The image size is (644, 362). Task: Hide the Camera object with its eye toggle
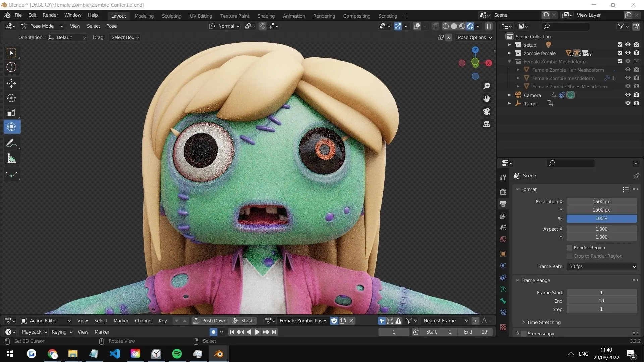pyautogui.click(x=627, y=95)
